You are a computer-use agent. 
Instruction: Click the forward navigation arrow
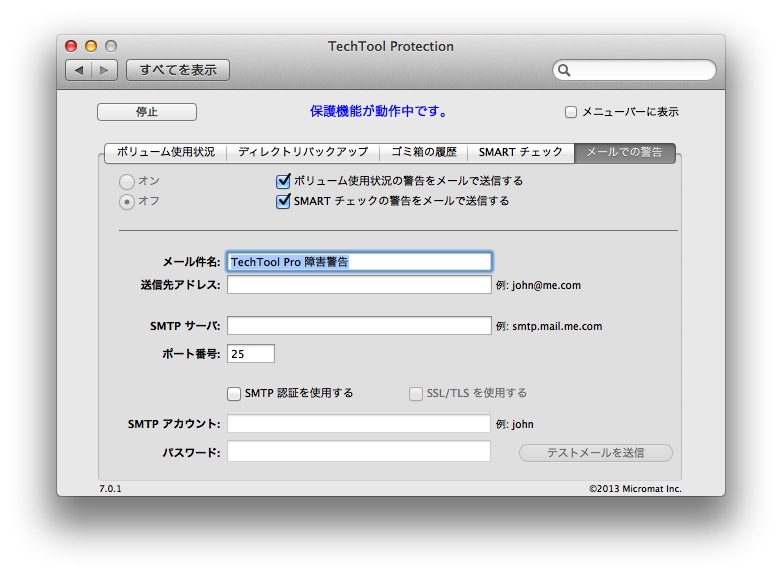[x=105, y=70]
